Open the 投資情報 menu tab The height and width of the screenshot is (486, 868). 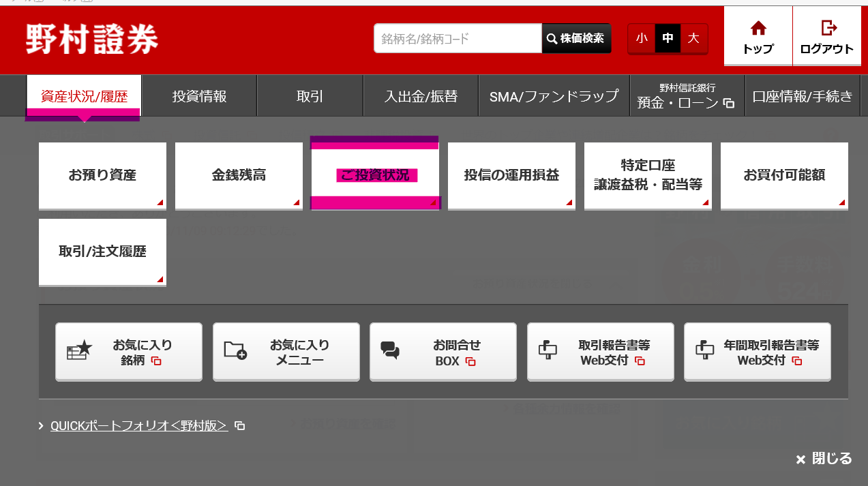point(199,96)
